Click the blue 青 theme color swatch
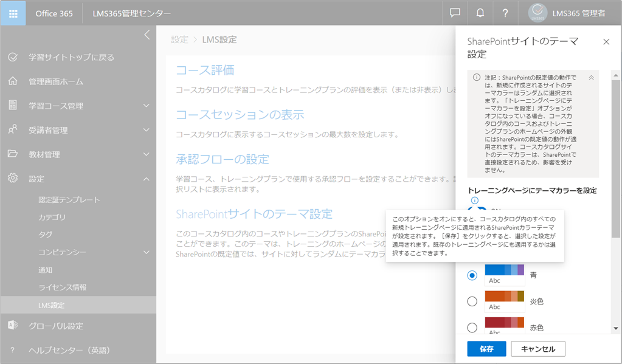The width and height of the screenshot is (622, 364). tap(505, 275)
